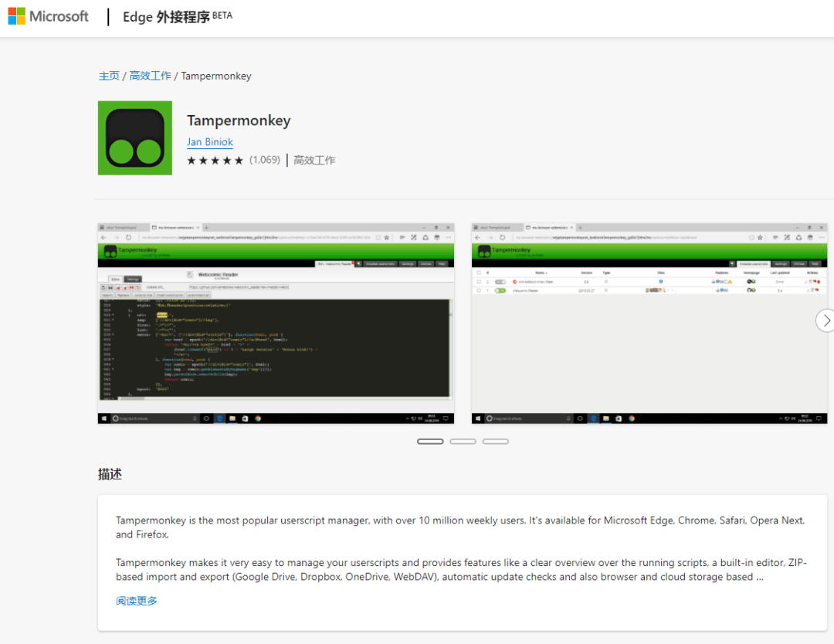Open the 高效工作 breadcrumb link
Image resolution: width=834 pixels, height=644 pixels.
pos(150,76)
